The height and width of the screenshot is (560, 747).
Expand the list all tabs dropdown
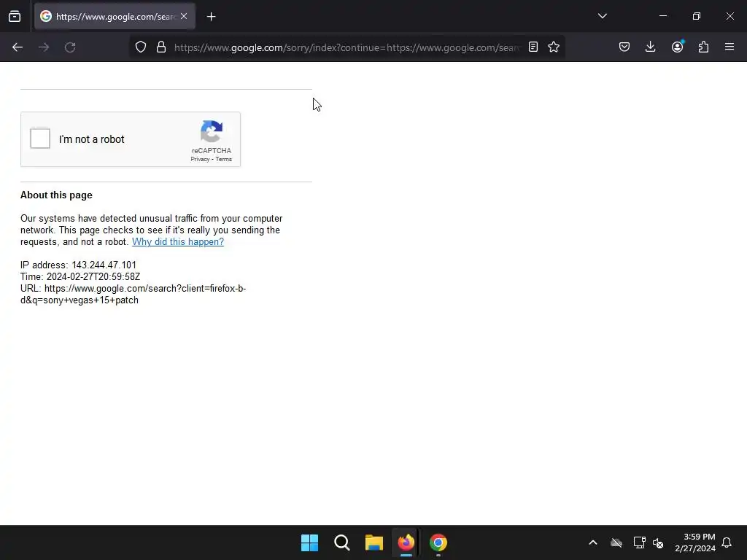(602, 16)
